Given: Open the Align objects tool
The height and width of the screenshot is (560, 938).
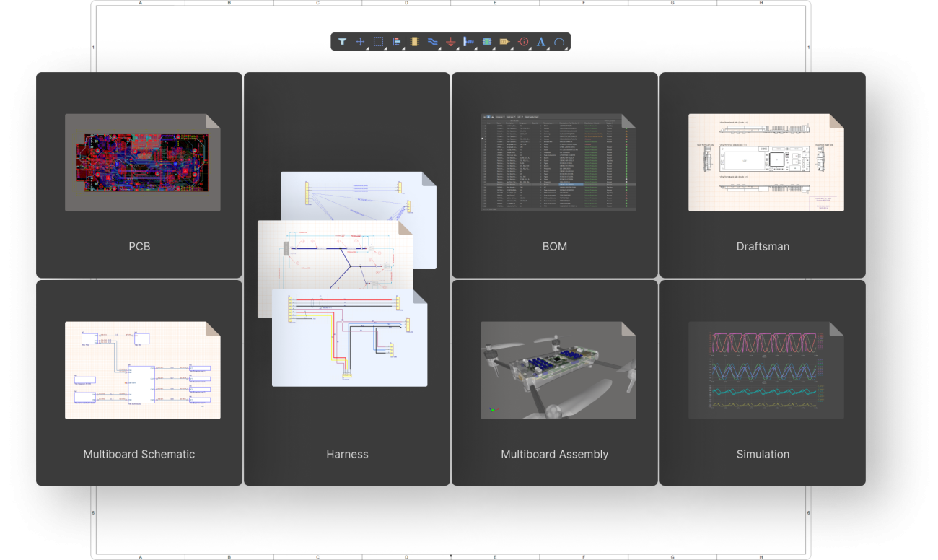Looking at the screenshot, I should 396,42.
